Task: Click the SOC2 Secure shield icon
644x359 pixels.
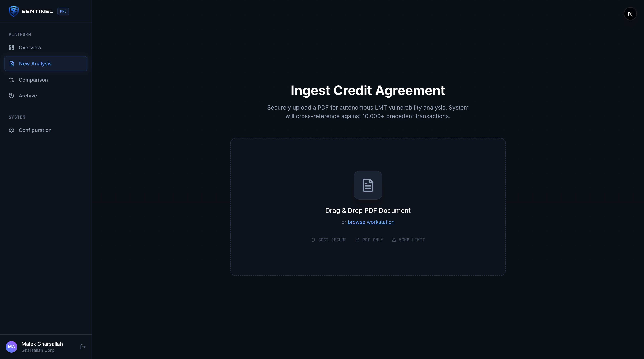Action: (x=313, y=240)
